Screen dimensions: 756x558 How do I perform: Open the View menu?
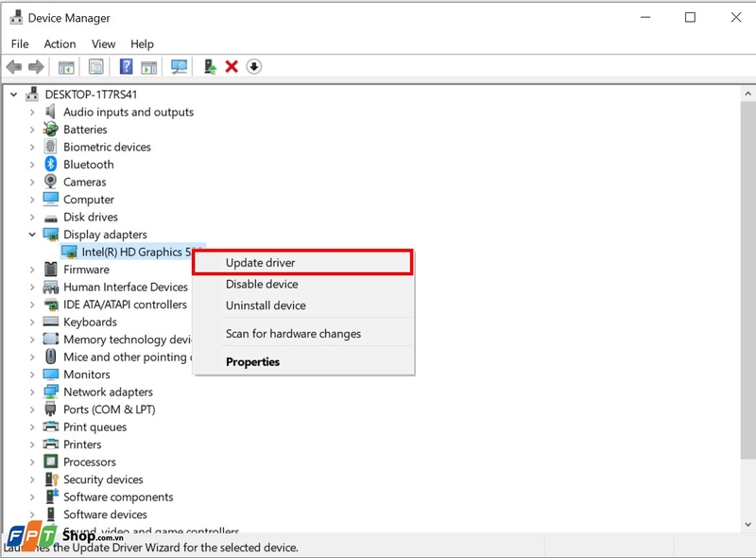103,44
